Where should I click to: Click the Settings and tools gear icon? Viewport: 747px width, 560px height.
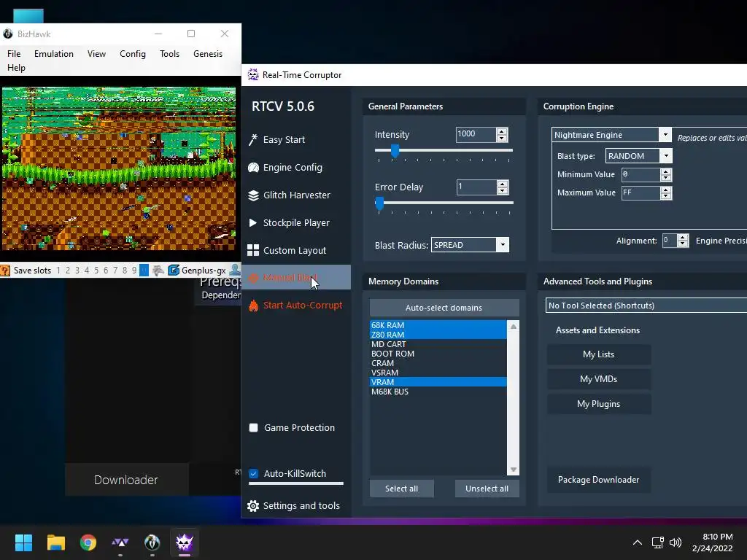point(253,506)
